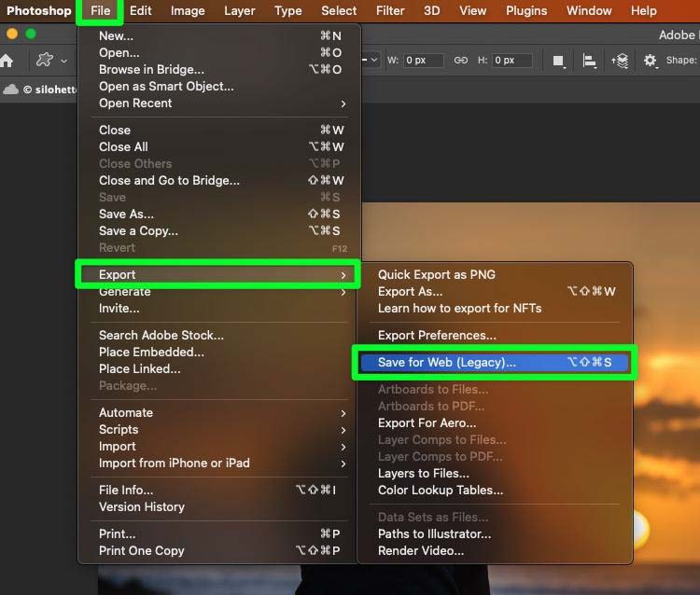Choose Save for Web (Legacy)...
Image resolution: width=700 pixels, height=595 pixels.
point(495,362)
